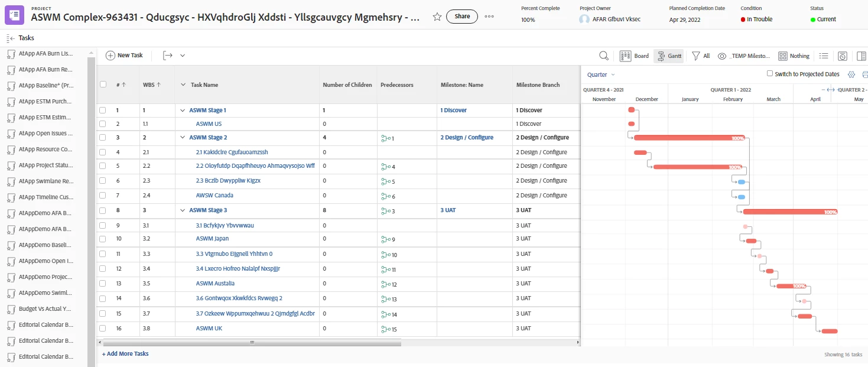868x367 pixels.
Task: Click the Add More Tasks link
Action: coord(125,354)
